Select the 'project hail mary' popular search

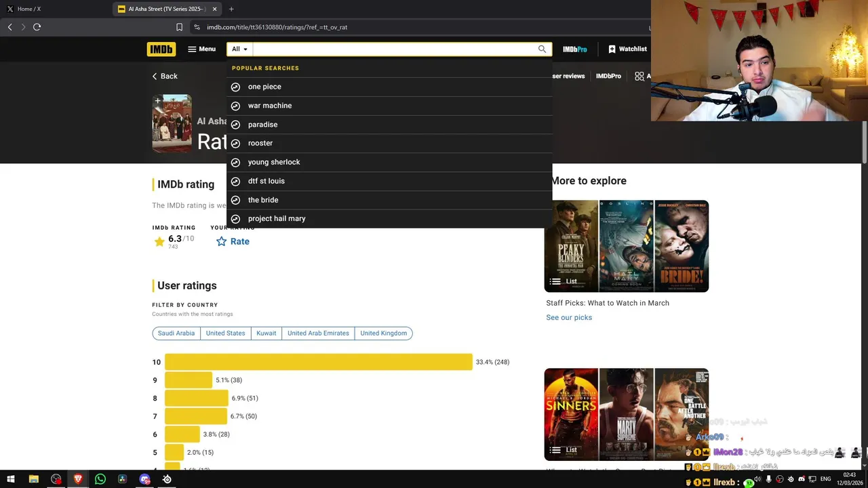(x=389, y=219)
